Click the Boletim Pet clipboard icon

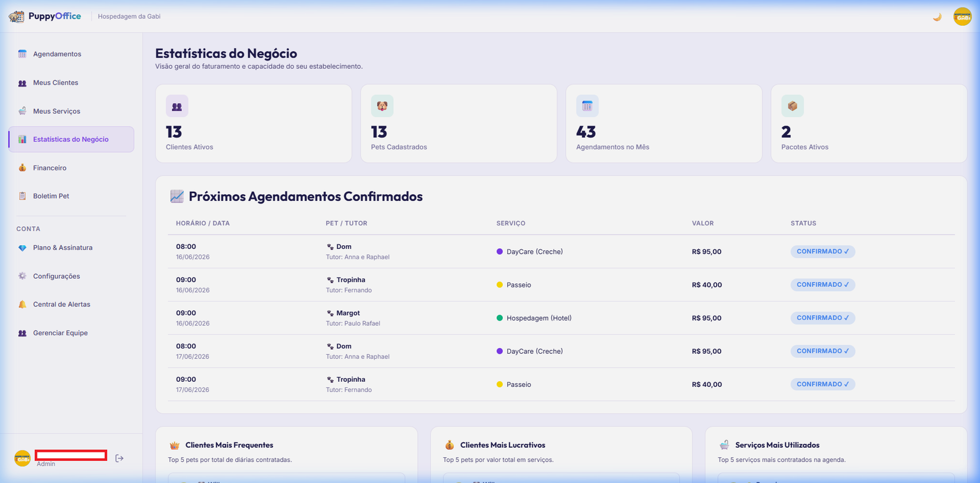[x=22, y=196]
